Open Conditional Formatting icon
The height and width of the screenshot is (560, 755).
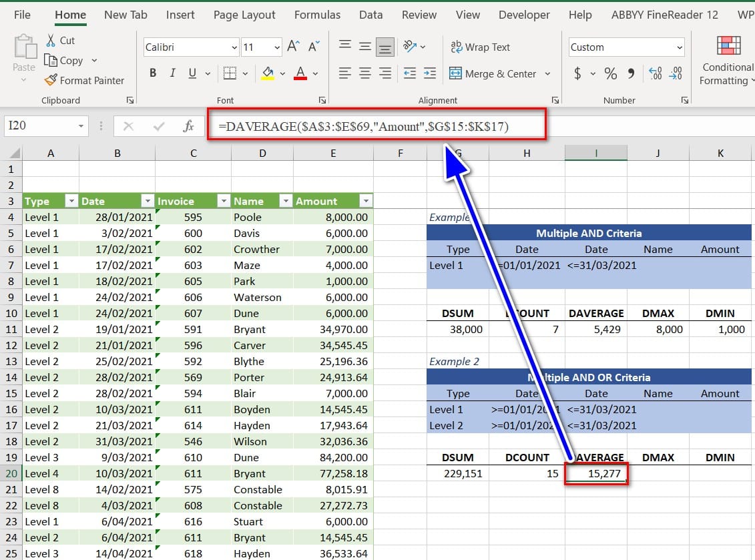click(x=728, y=45)
